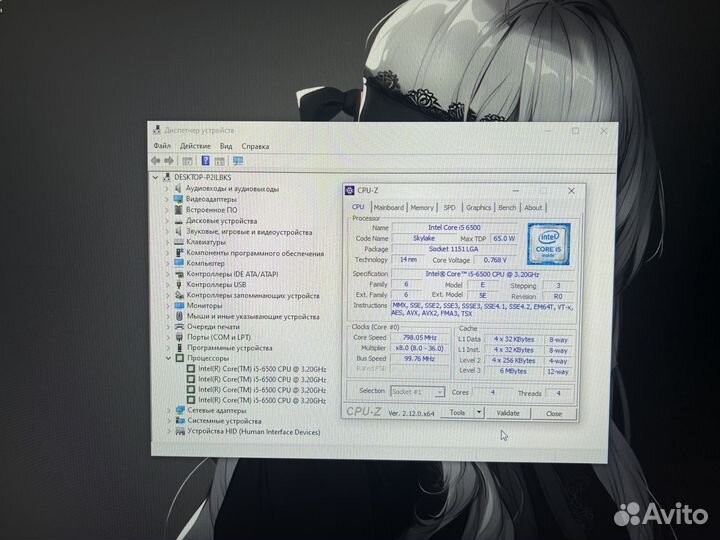The height and width of the screenshot is (540, 720).
Task: Click the Аудиовходы и аудиовыходы speaker icon
Action: [178, 189]
